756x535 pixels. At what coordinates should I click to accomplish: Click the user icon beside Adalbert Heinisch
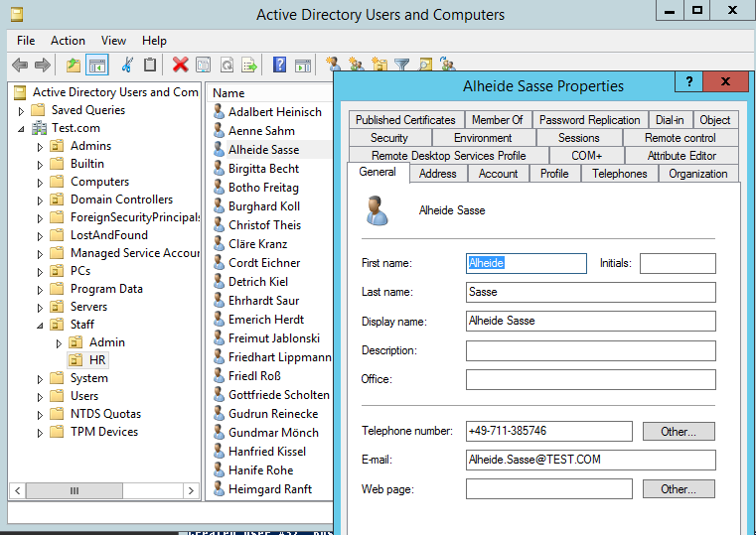219,112
